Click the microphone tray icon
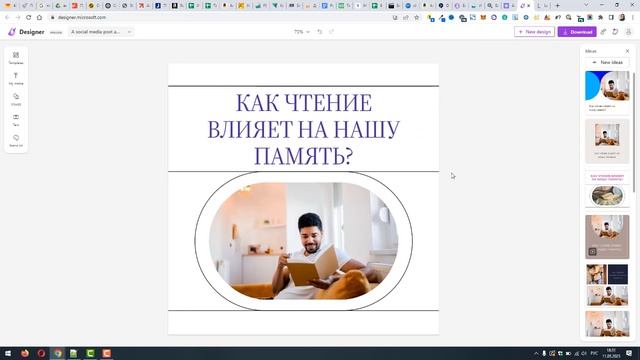Screen dimensions: 640x360 [x=544, y=353]
